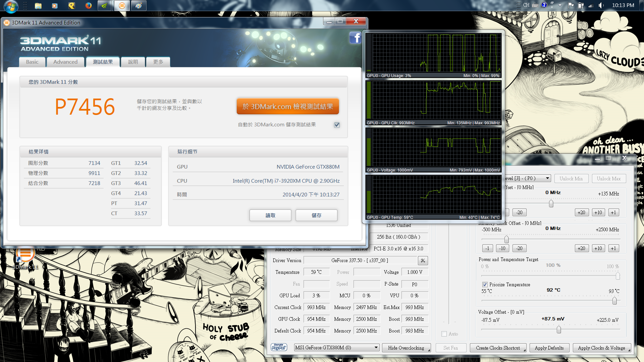Click the CH language indicator

click(526, 5)
